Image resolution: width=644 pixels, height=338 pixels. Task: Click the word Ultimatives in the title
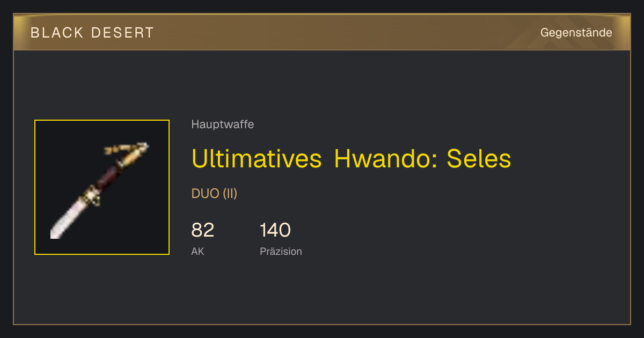click(x=257, y=158)
